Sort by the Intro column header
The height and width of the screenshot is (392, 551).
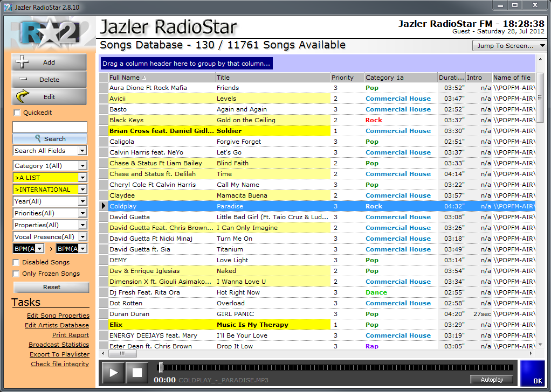coord(479,78)
